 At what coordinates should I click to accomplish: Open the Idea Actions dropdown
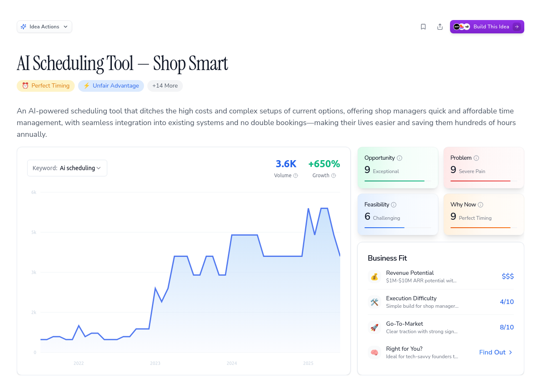[x=44, y=27]
